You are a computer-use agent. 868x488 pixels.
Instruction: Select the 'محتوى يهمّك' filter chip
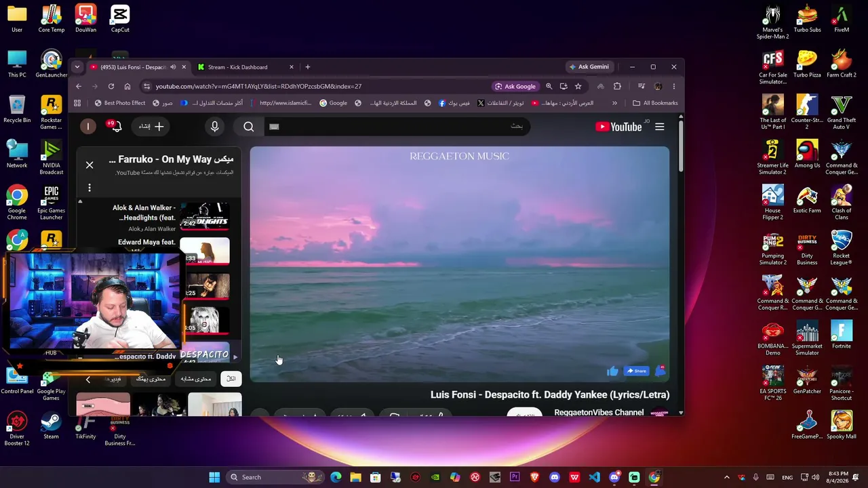[151, 379]
